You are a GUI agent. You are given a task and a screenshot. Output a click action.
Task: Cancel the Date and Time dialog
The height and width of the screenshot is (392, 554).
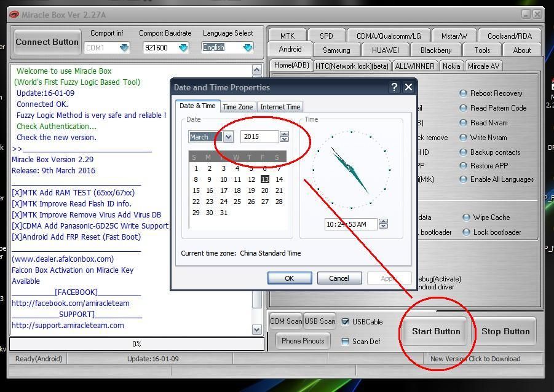(339, 278)
